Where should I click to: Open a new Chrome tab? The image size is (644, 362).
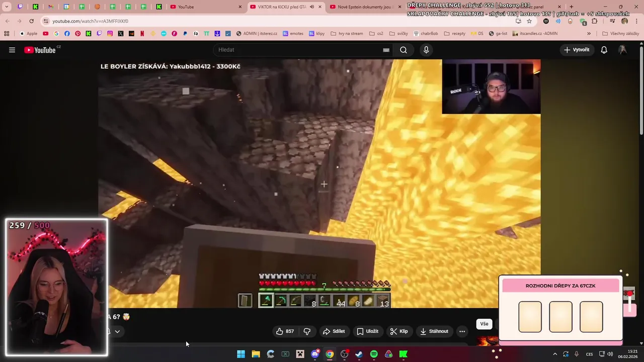click(x=571, y=7)
